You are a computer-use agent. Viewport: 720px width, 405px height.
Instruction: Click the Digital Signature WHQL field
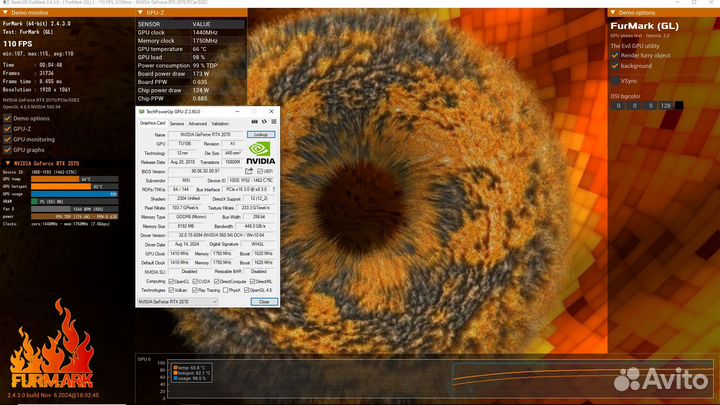pos(258,244)
